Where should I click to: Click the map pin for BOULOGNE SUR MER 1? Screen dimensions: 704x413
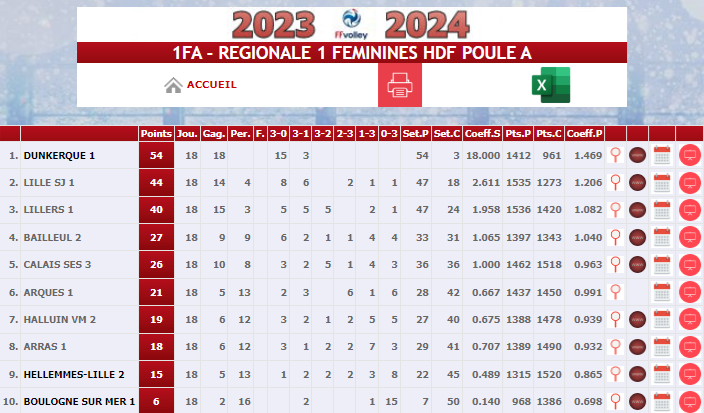[x=616, y=401]
